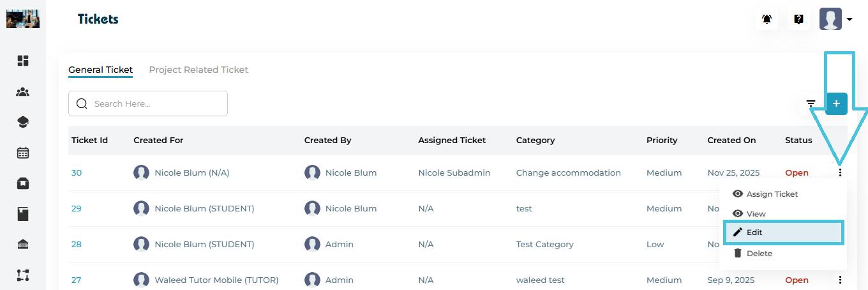The image size is (868, 290).
Task: Choose Edit from the context menu
Action: pos(784,233)
